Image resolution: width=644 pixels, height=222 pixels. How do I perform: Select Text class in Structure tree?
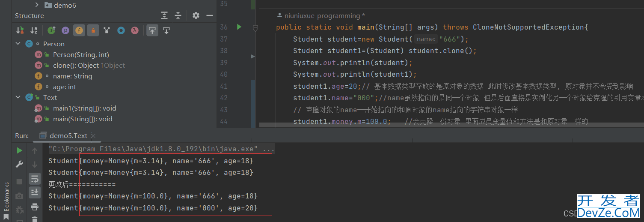pos(50,97)
